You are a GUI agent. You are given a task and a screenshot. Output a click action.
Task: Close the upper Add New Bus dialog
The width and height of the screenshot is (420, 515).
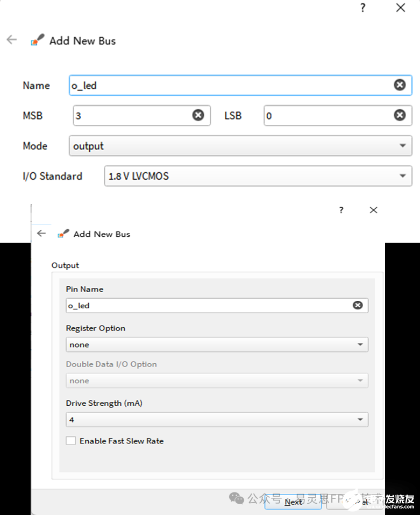click(401, 8)
